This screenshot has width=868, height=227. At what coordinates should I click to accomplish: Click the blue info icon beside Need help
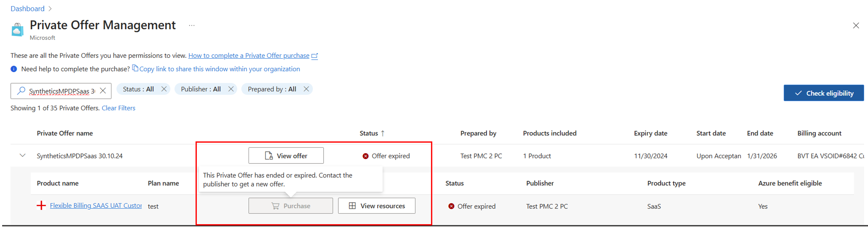point(14,69)
